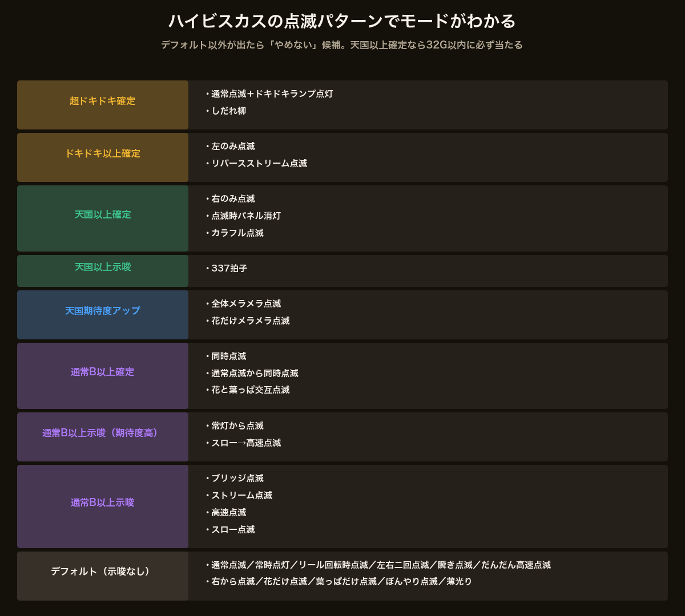Screen dimensions: 685x616
Task: Click the スロー点滅 entry
Action: (230, 530)
